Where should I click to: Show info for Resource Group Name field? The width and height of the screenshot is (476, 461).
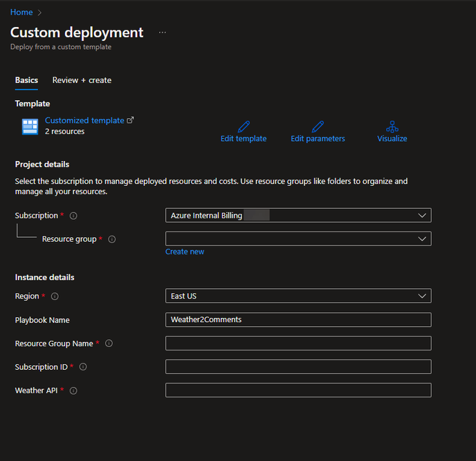(x=109, y=344)
